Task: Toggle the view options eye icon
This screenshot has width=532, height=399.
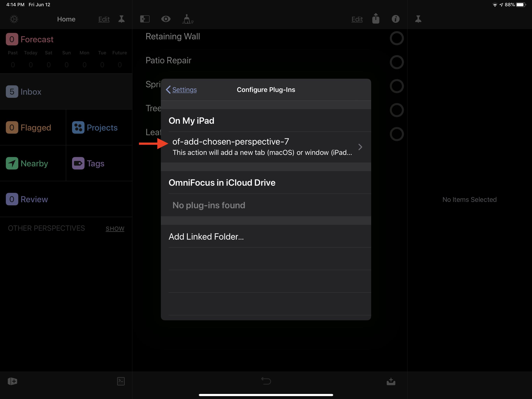Action: click(x=166, y=19)
